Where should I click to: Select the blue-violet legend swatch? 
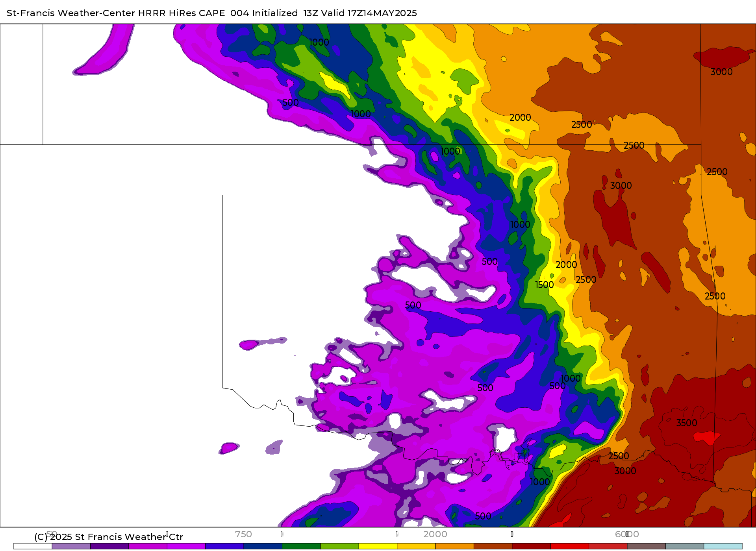pyautogui.click(x=224, y=546)
